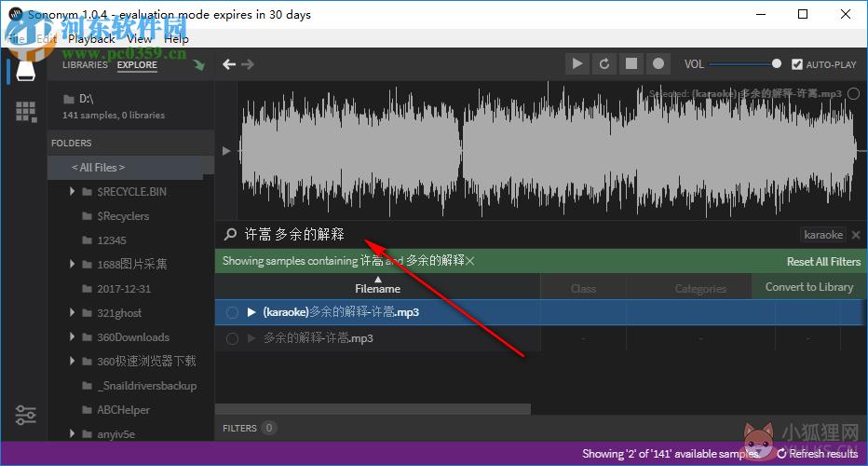
Task: Open the View menu
Action: (139, 39)
